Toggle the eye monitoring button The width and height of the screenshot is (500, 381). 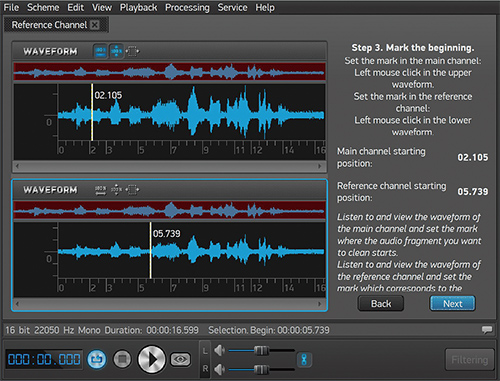point(180,359)
